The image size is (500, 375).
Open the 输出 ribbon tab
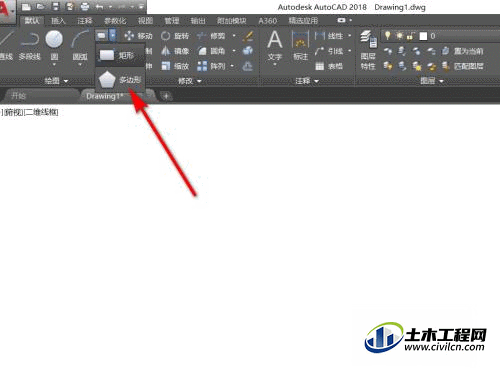198,21
